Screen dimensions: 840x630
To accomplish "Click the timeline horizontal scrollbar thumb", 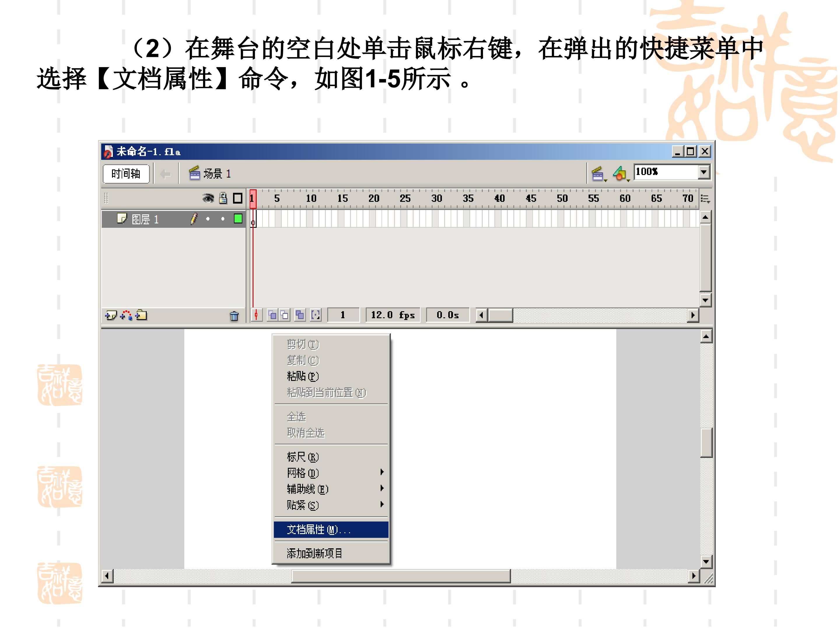I will 500,315.
